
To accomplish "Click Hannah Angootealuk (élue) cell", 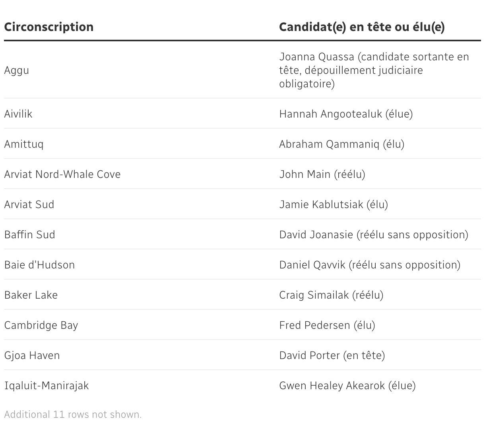I will point(346,114).
